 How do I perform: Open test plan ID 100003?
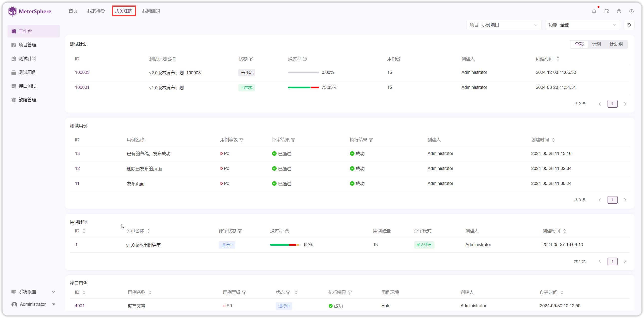82,72
